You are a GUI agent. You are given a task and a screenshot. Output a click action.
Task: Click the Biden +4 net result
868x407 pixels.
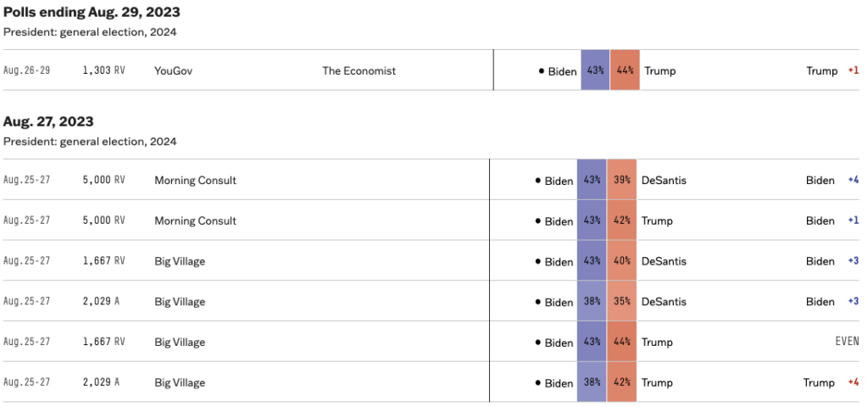click(854, 181)
